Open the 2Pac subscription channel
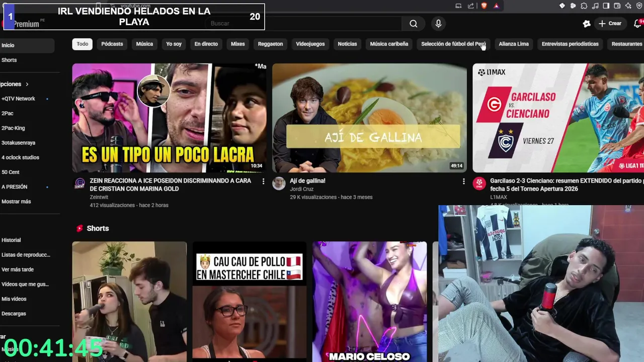The width and height of the screenshot is (644, 362). (x=27, y=114)
